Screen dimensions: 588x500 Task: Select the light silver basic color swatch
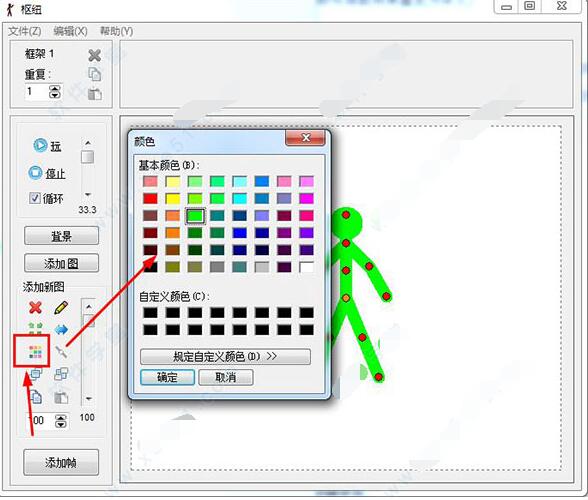(x=262, y=267)
